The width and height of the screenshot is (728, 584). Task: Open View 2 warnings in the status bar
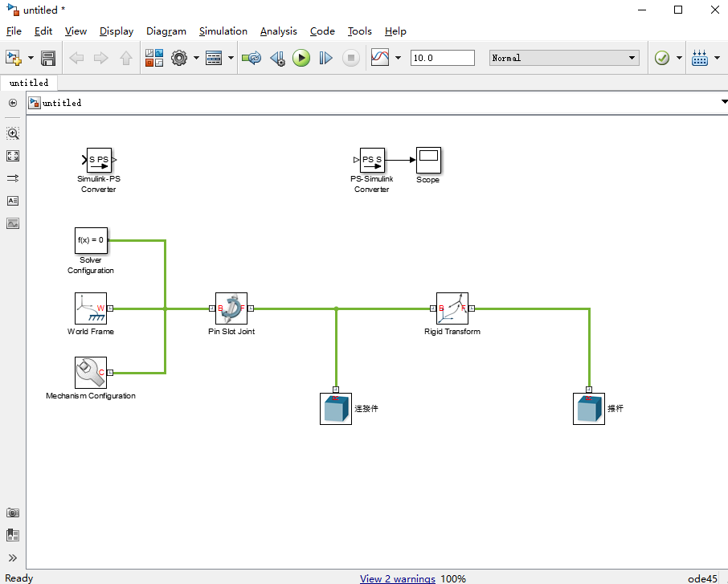pos(397,578)
